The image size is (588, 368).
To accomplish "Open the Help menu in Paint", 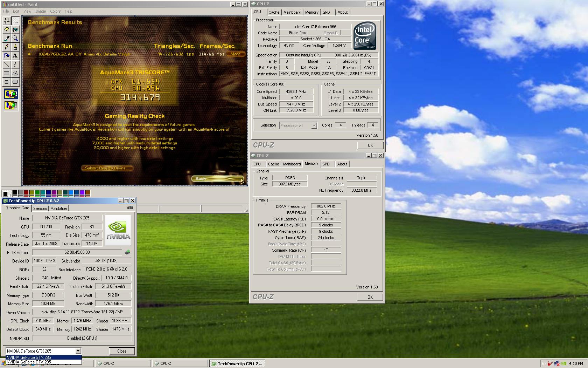I will tap(69, 11).
